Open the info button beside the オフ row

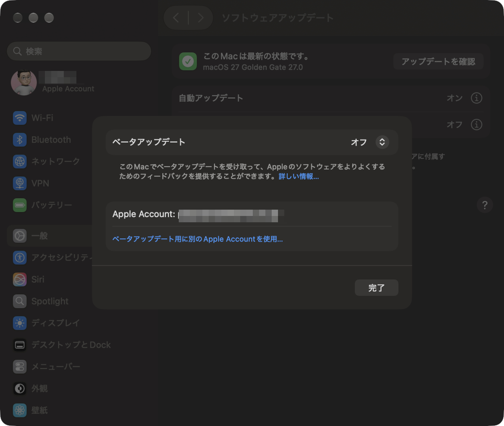pyautogui.click(x=476, y=125)
